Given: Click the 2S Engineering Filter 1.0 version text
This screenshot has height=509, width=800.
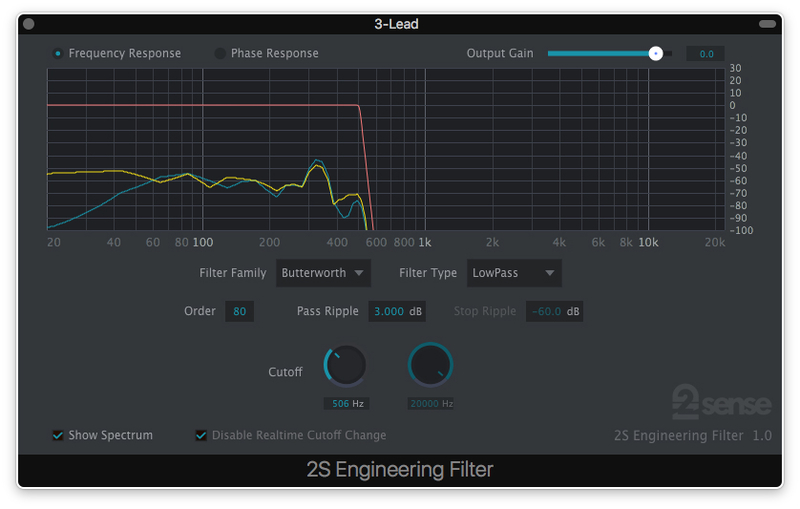Looking at the screenshot, I should coord(692,436).
